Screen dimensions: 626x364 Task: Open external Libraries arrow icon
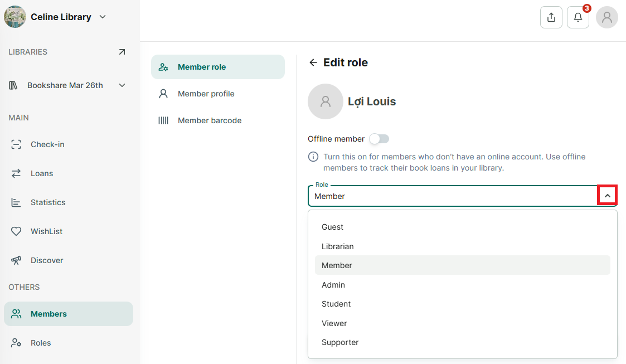pyautogui.click(x=122, y=52)
